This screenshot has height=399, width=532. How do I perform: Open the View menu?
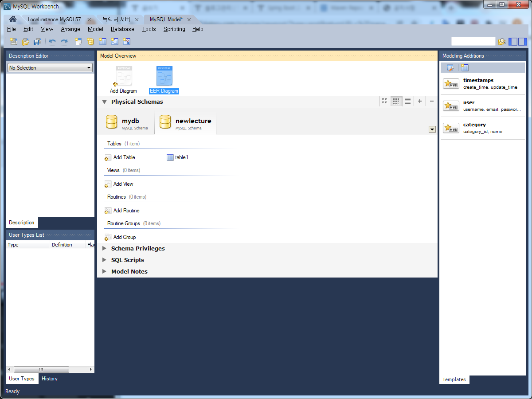pyautogui.click(x=47, y=29)
